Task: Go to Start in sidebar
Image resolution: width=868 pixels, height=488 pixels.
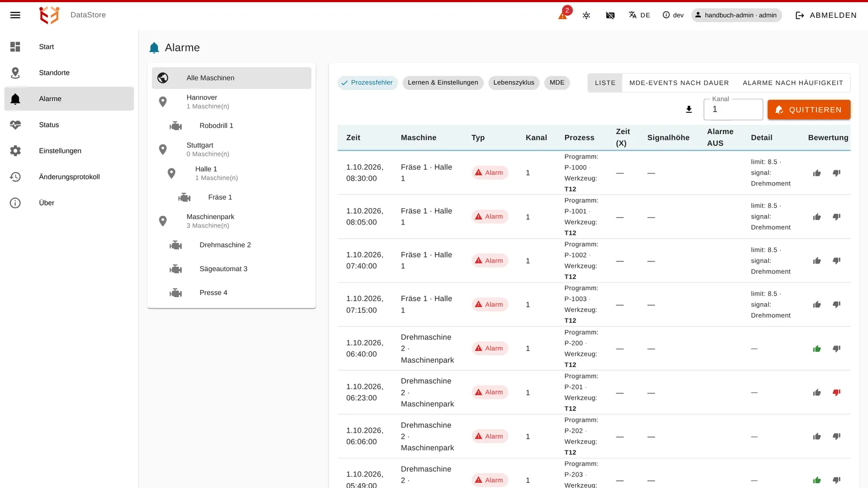Action: (69, 47)
